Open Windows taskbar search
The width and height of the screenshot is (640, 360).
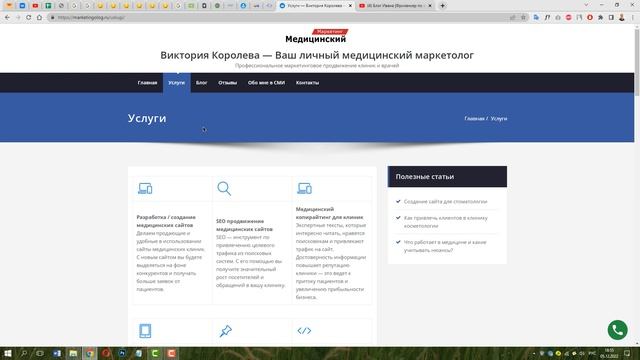[24, 353]
